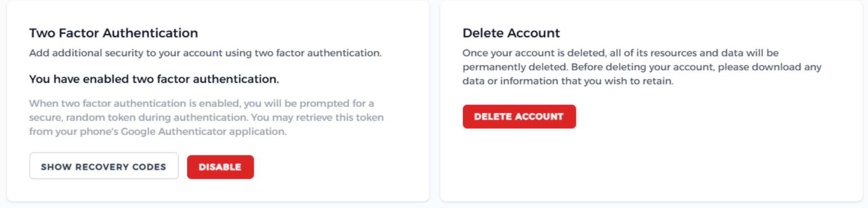Click the 'You may retrieve this token' sentence
868x208 pixels.
[317, 117]
